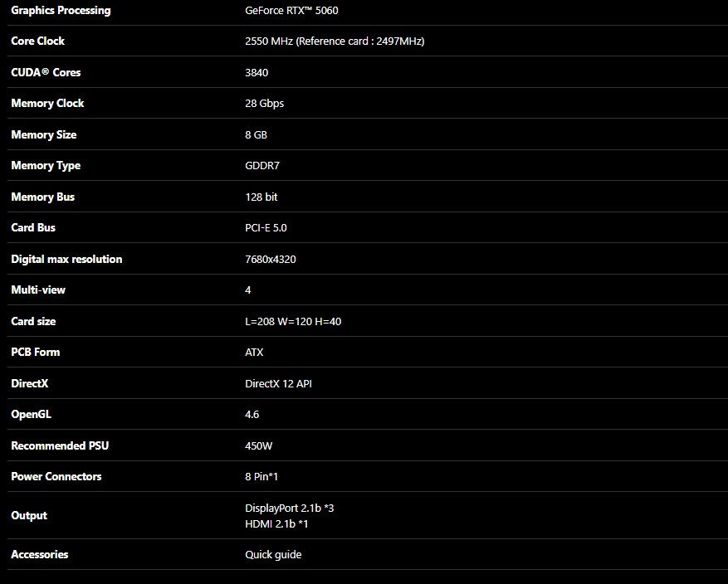Click the Memory Bus label
The width and height of the screenshot is (728, 584).
click(x=42, y=197)
